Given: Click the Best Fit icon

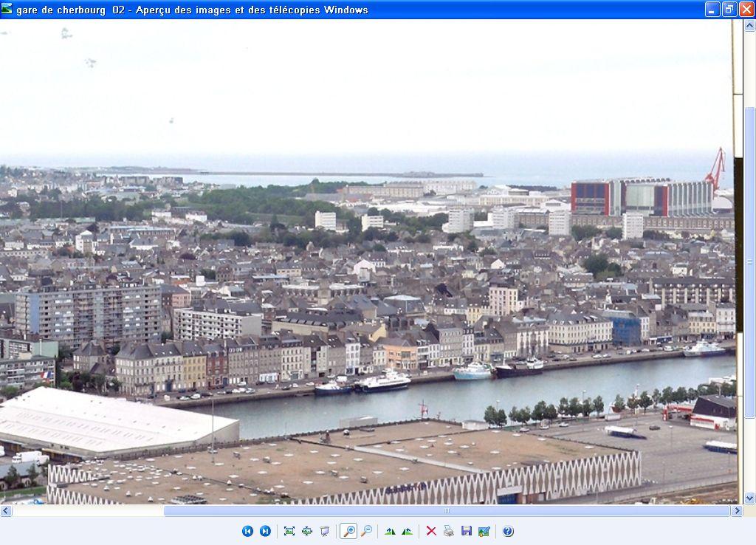Looking at the screenshot, I should (289, 531).
